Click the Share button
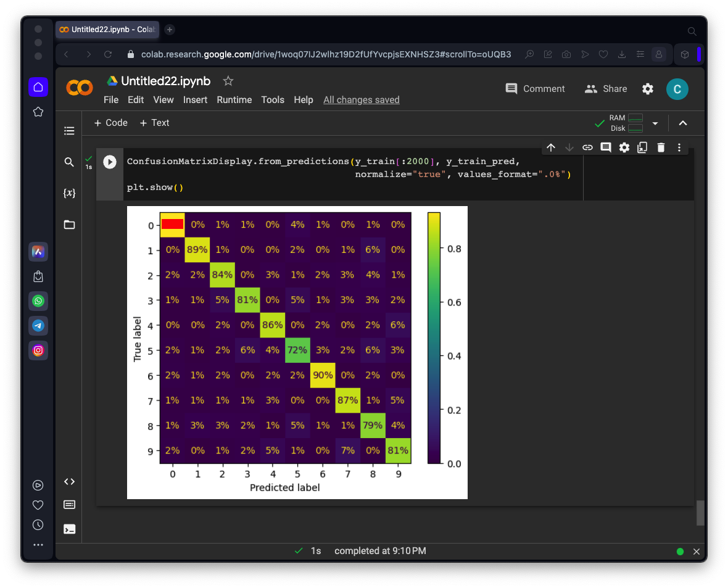Screen dimensions: 728x588 tap(606, 89)
